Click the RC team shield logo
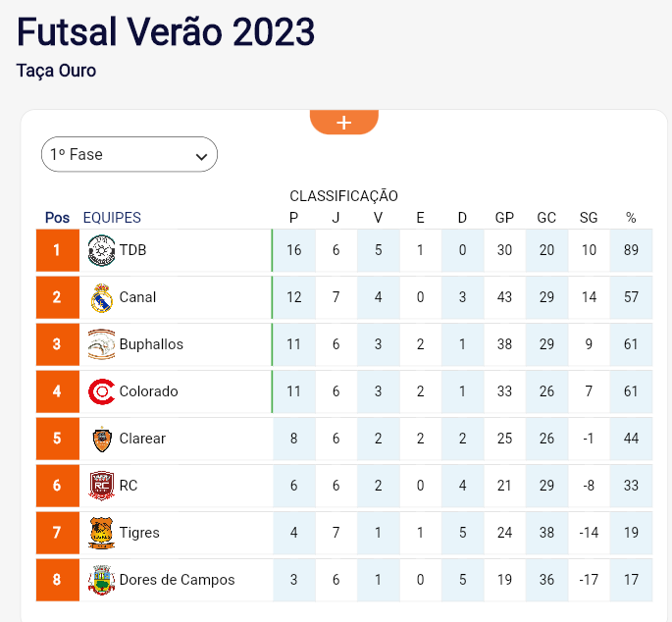This screenshot has width=672, height=622. 101,486
